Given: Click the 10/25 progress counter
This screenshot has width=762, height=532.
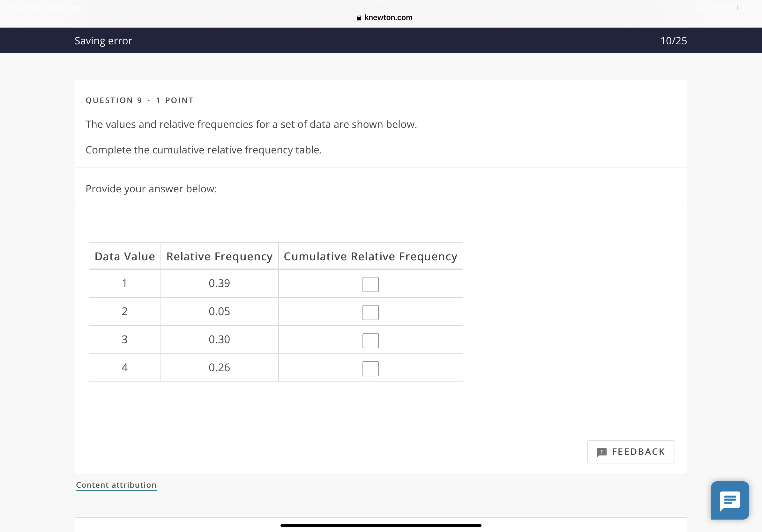Looking at the screenshot, I should (673, 41).
